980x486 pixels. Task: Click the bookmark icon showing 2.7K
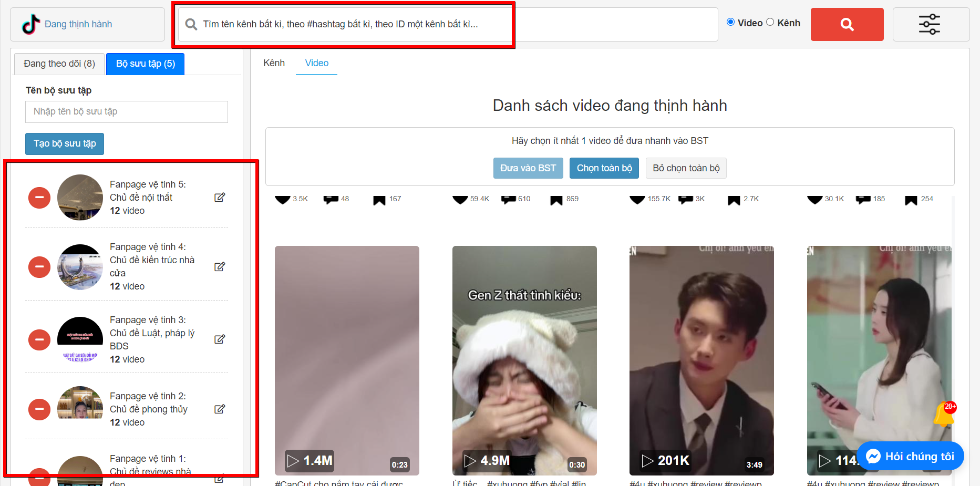point(734,200)
